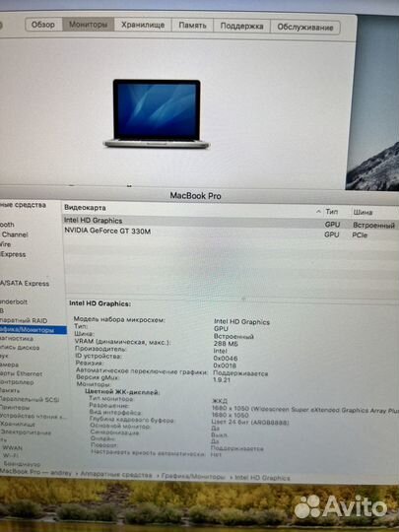Select Карты Ethernet in the sidebar
Viewport: 399px width, 532px height.
[21, 373]
